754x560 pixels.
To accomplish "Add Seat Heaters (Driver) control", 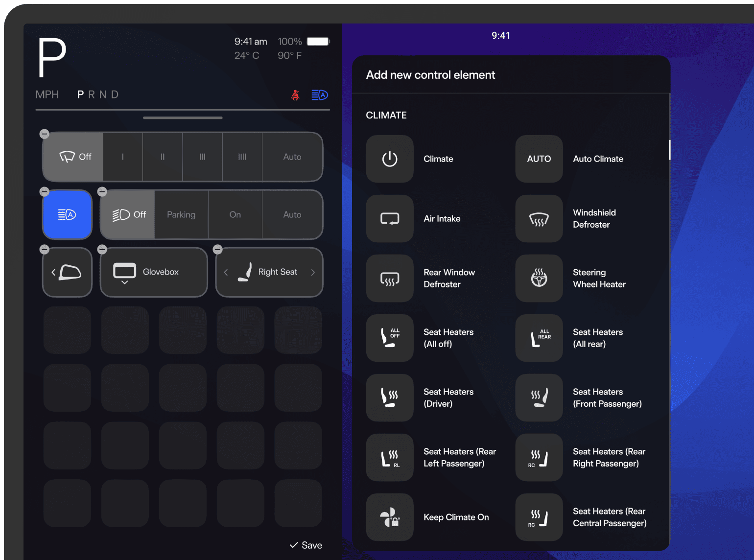I will (390, 398).
